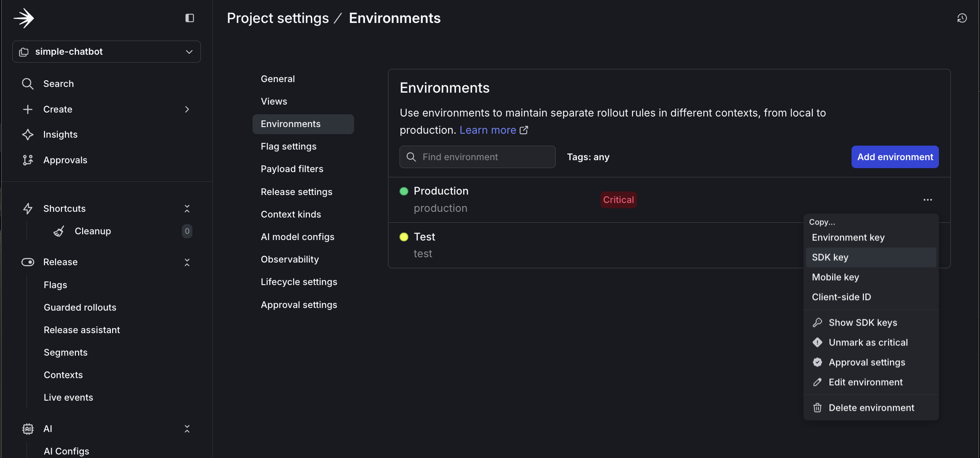The height and width of the screenshot is (458, 980).
Task: Toggle the Critical badge on Production
Action: [x=618, y=199]
